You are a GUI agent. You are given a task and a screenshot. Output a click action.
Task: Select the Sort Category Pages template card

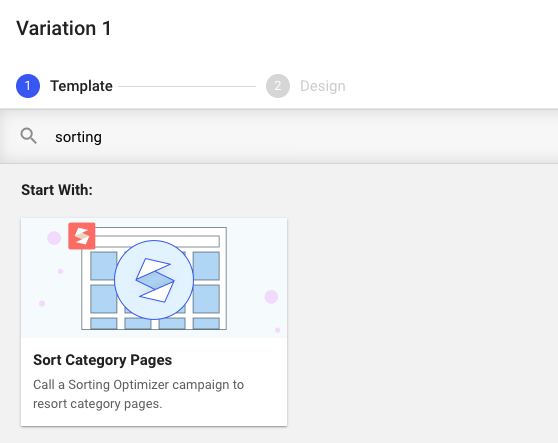[x=154, y=322]
